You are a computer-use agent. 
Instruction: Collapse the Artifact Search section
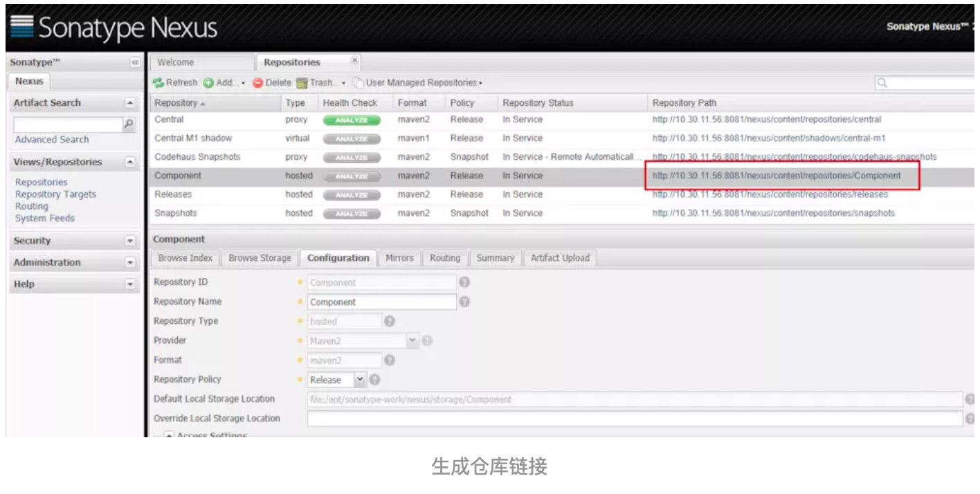(129, 103)
